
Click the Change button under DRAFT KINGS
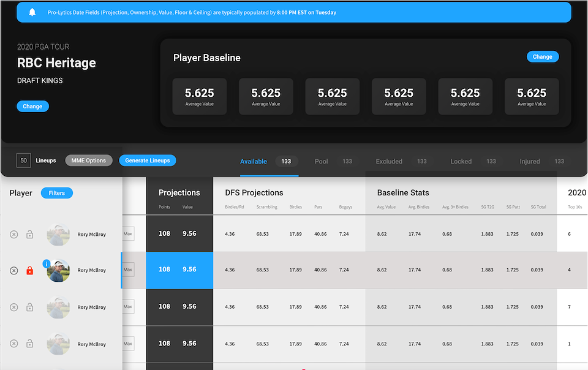32,106
